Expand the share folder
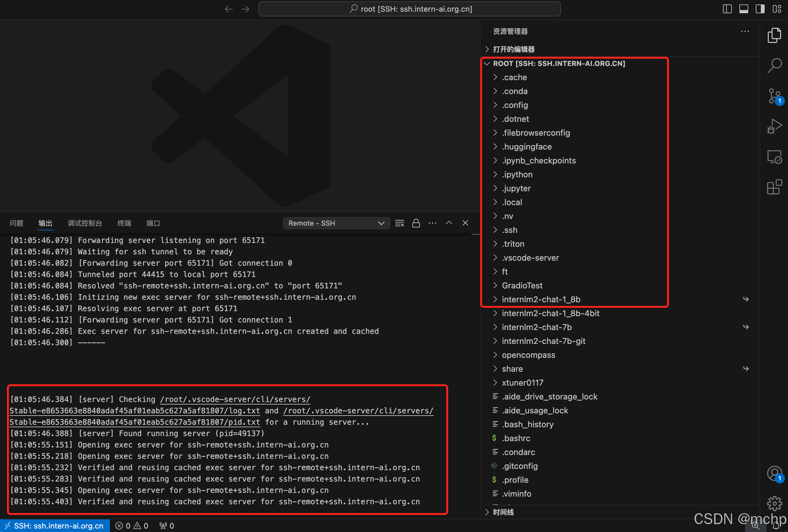 pyautogui.click(x=620, y=369)
